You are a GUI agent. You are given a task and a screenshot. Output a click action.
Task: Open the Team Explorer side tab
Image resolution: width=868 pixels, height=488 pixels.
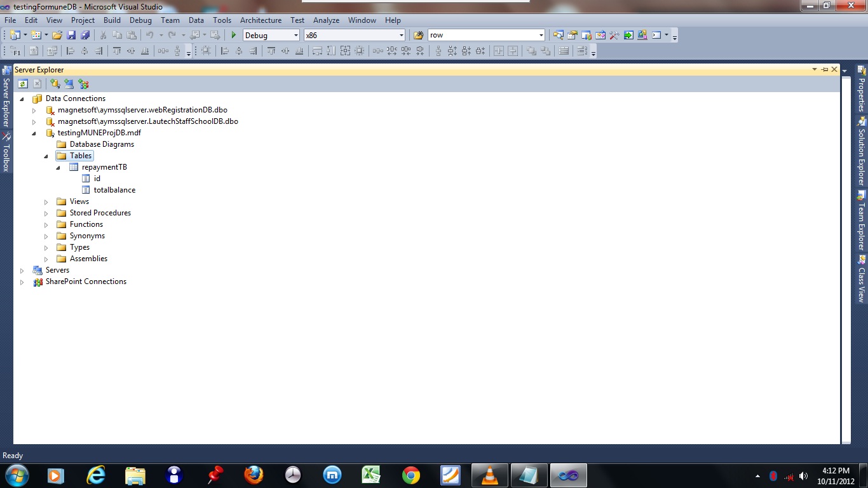[862, 220]
